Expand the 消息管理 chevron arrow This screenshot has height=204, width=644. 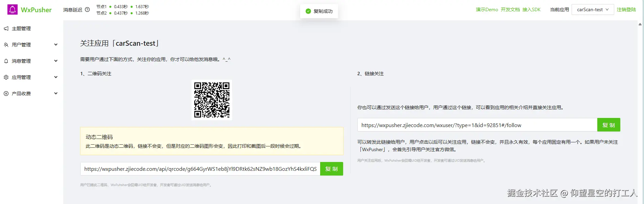pyautogui.click(x=56, y=61)
